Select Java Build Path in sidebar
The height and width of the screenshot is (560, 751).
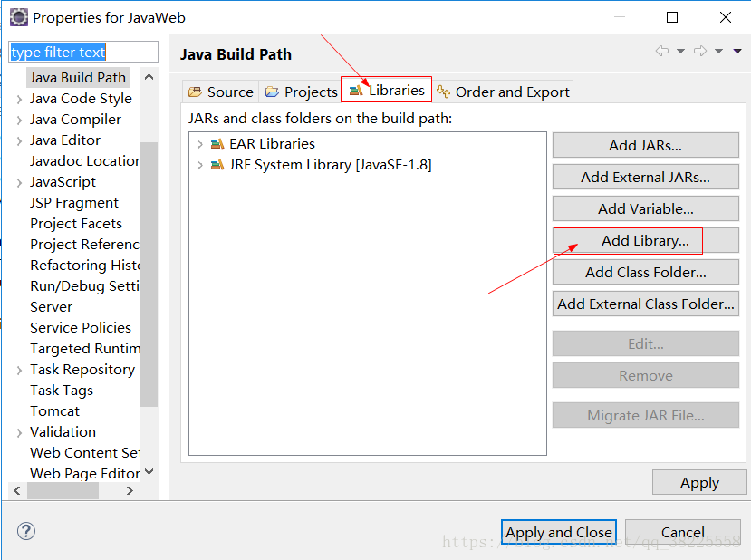(78, 78)
